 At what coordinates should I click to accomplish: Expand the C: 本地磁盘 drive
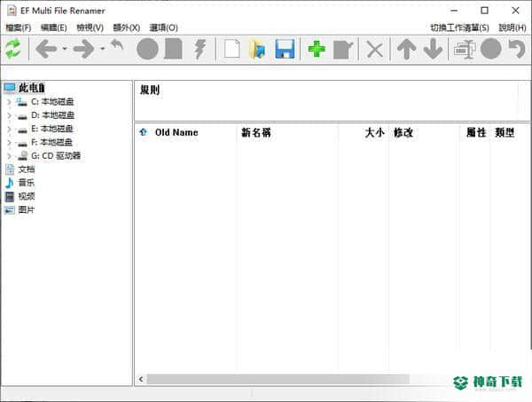click(9, 102)
